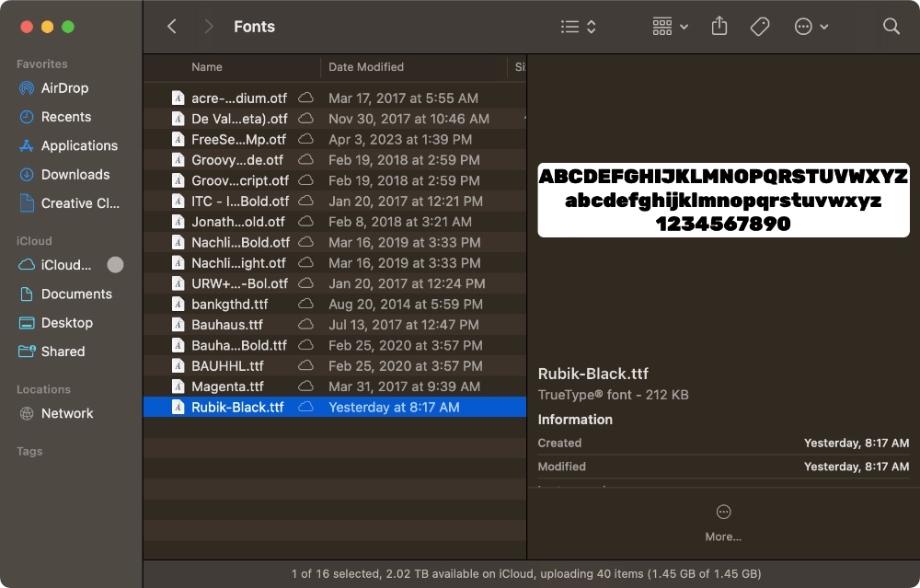Click the Name column header

pos(207,66)
